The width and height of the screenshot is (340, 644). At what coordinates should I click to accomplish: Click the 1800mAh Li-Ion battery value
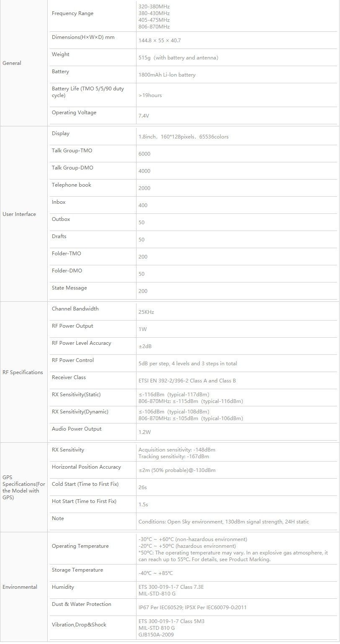[x=167, y=75]
